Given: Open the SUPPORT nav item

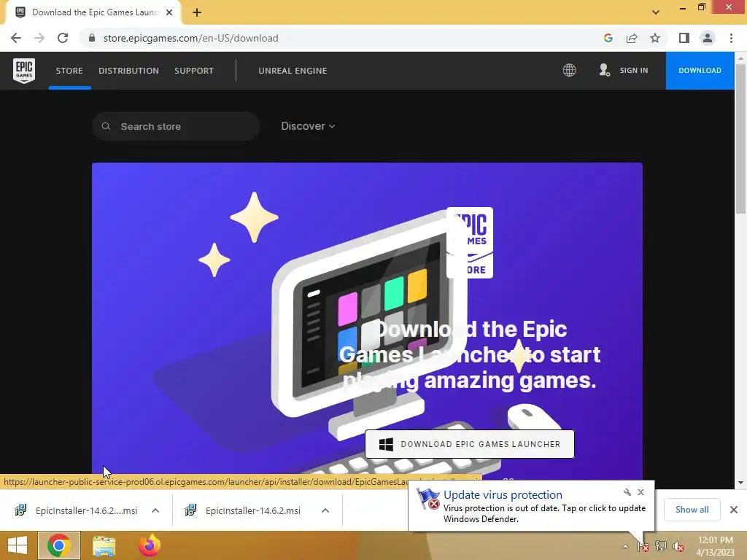Looking at the screenshot, I should point(194,71).
